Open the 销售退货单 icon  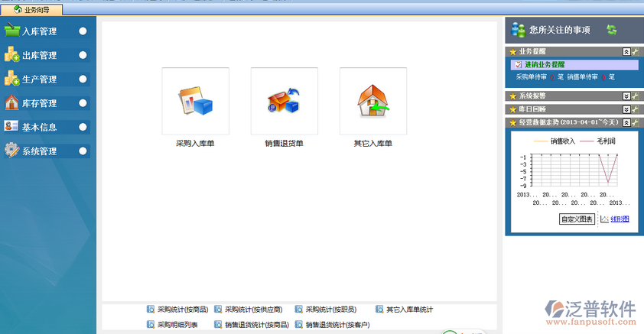point(285,101)
